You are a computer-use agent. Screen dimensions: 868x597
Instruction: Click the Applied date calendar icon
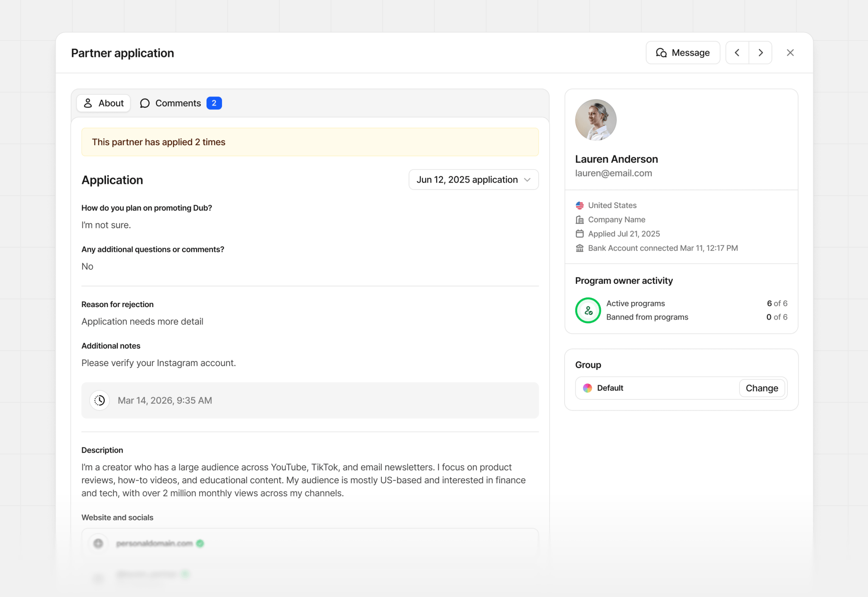coord(580,234)
